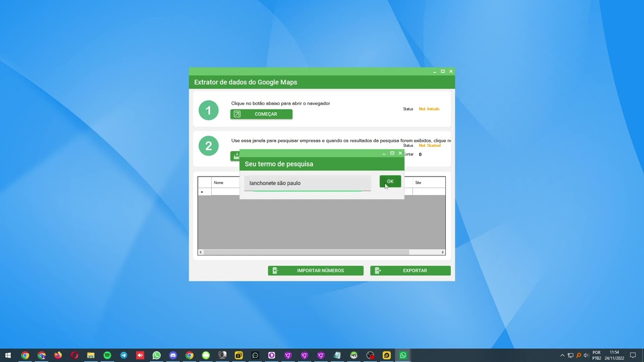Open AnyDesk from the taskbar
This screenshot has width=644, height=362.
coord(140,355)
